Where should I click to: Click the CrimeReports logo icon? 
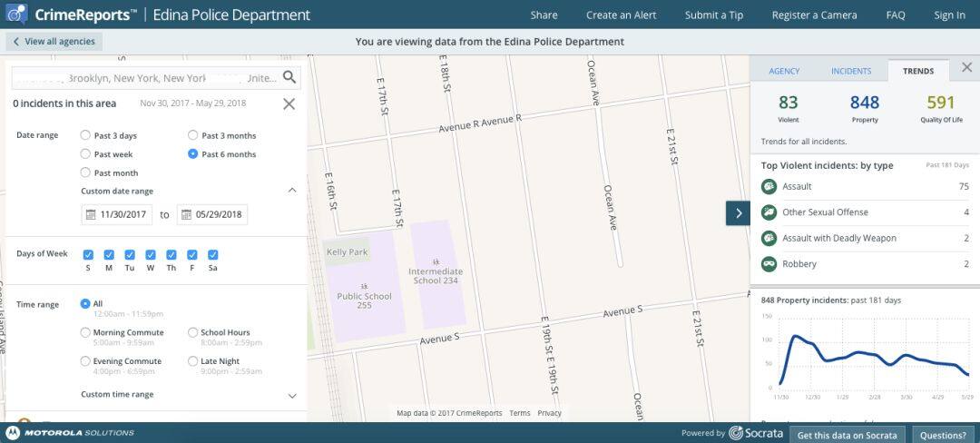click(16, 14)
